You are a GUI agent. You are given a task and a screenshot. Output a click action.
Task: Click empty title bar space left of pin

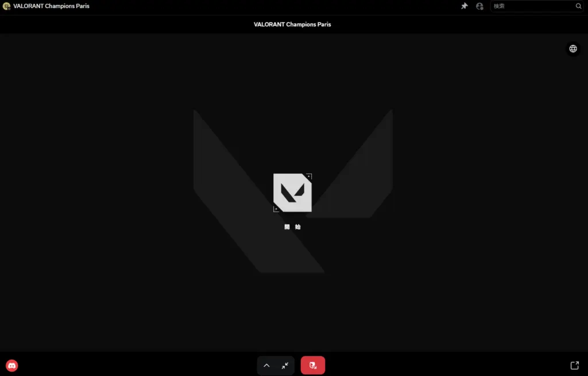(x=287, y=6)
